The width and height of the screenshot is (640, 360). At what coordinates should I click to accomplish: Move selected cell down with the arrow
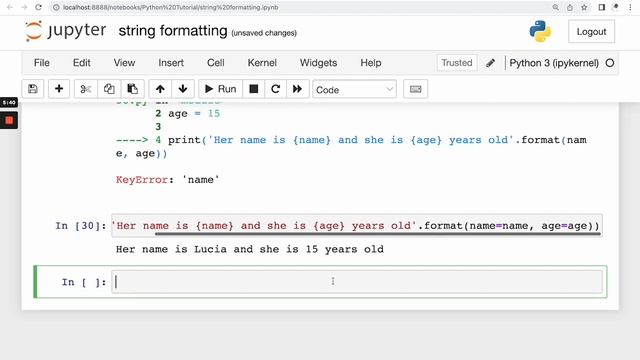click(x=183, y=89)
